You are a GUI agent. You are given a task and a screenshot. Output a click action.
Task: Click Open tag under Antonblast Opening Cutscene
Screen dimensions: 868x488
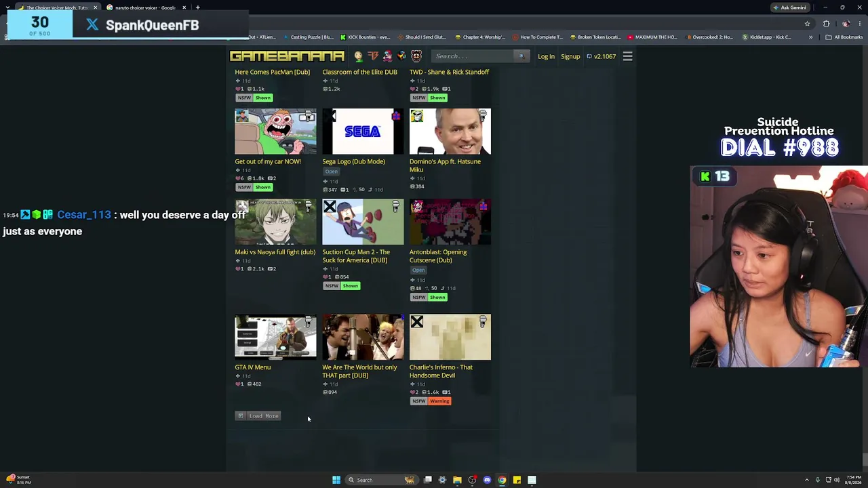tap(418, 270)
